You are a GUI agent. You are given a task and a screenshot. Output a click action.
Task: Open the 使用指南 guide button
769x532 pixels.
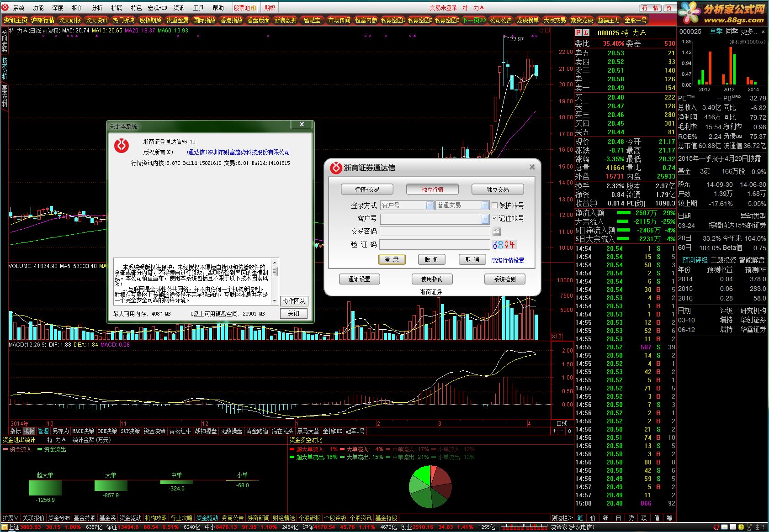pos(432,279)
